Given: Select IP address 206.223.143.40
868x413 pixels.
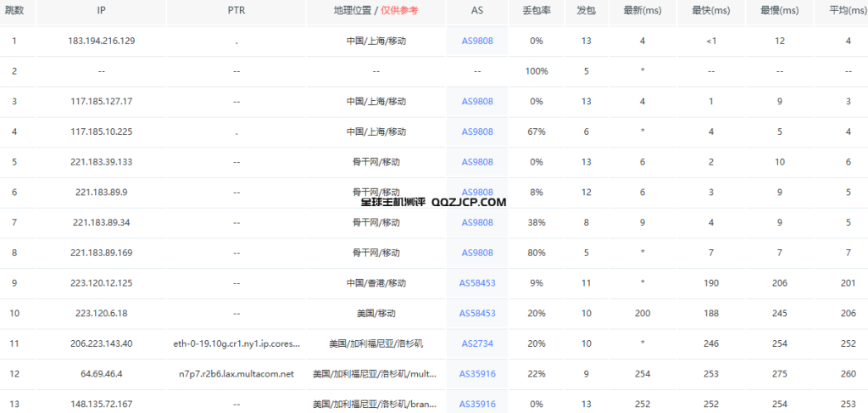Looking at the screenshot, I should [102, 343].
